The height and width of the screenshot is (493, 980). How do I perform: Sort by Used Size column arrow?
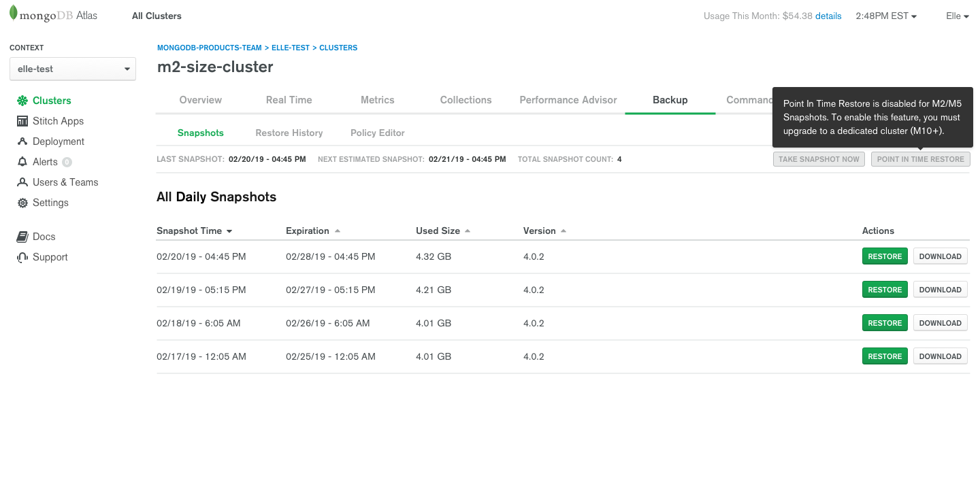[467, 231]
